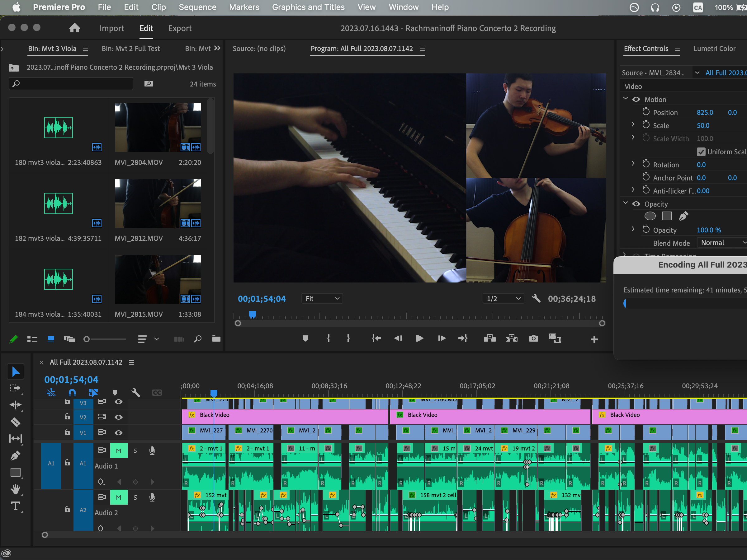
Task: Toggle V3 track output eye
Action: 118,401
